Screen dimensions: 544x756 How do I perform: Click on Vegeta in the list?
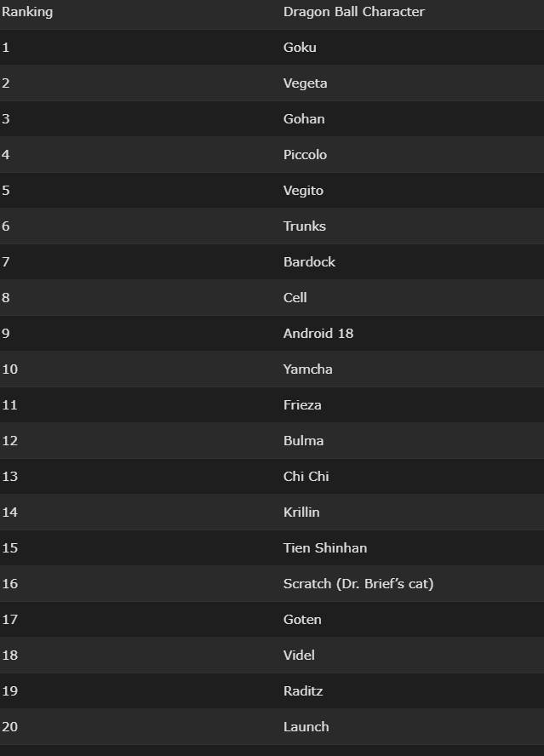pyautogui.click(x=305, y=83)
